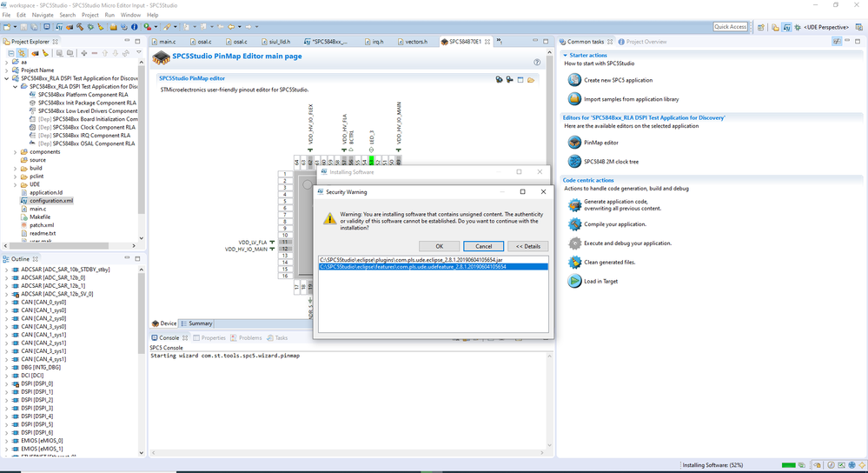
Task: Cancel the unsigned software installation
Action: [483, 246]
